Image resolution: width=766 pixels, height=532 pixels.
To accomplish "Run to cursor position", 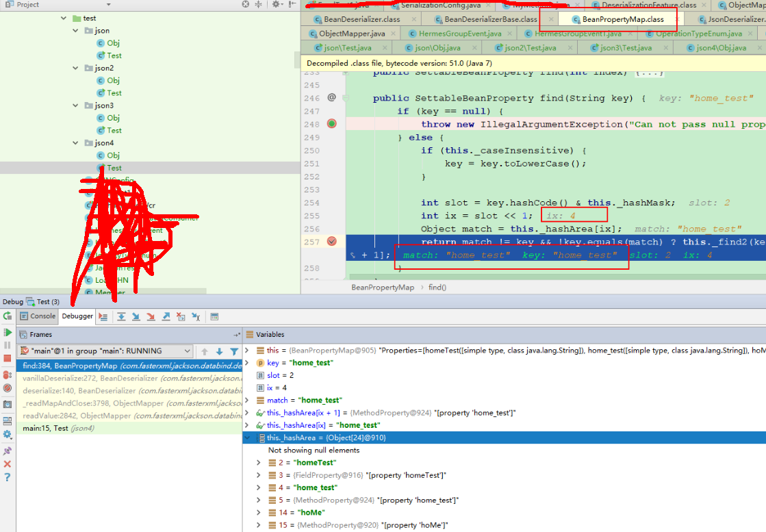I will coord(196,316).
